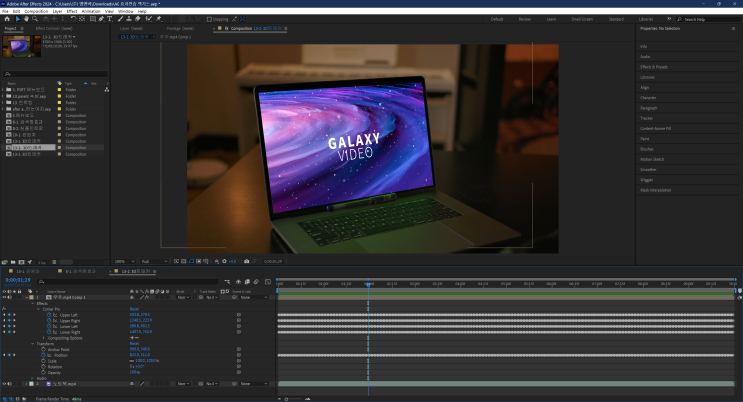The height and width of the screenshot is (402, 743).
Task: Switch to the Effect Controls tab
Action: [x=52, y=29]
